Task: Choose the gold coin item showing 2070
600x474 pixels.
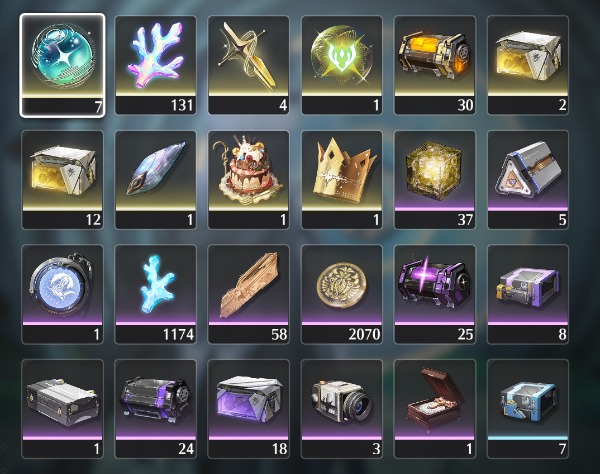Action: (342, 294)
